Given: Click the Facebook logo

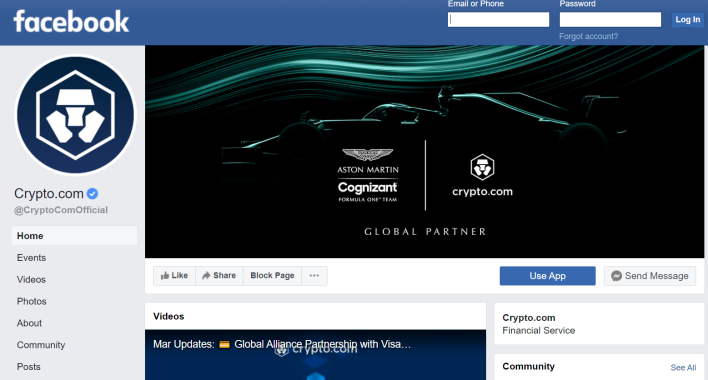Looking at the screenshot, I should coord(71,22).
